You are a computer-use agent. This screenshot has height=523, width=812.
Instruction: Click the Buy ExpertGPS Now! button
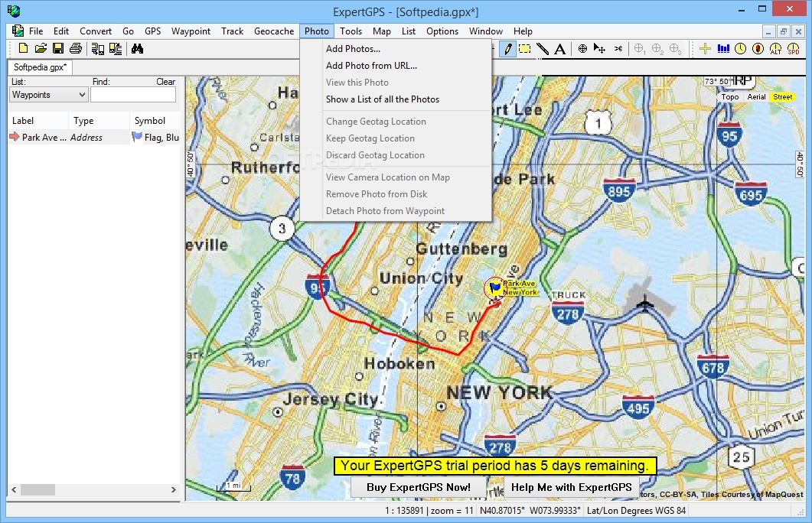pos(419,487)
